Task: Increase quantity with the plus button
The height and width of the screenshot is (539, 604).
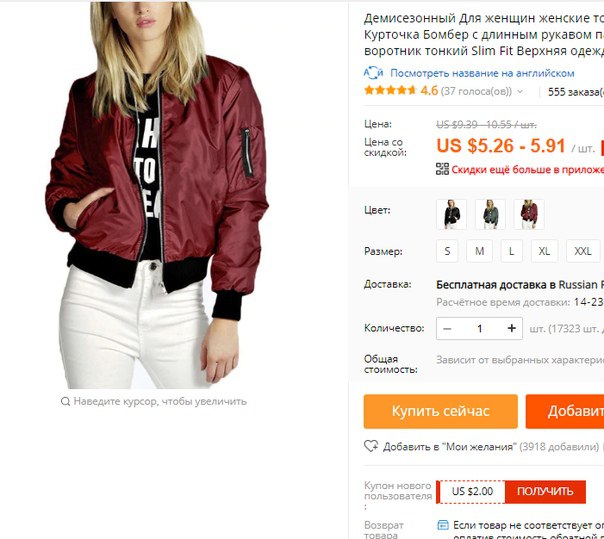Action: (x=511, y=328)
